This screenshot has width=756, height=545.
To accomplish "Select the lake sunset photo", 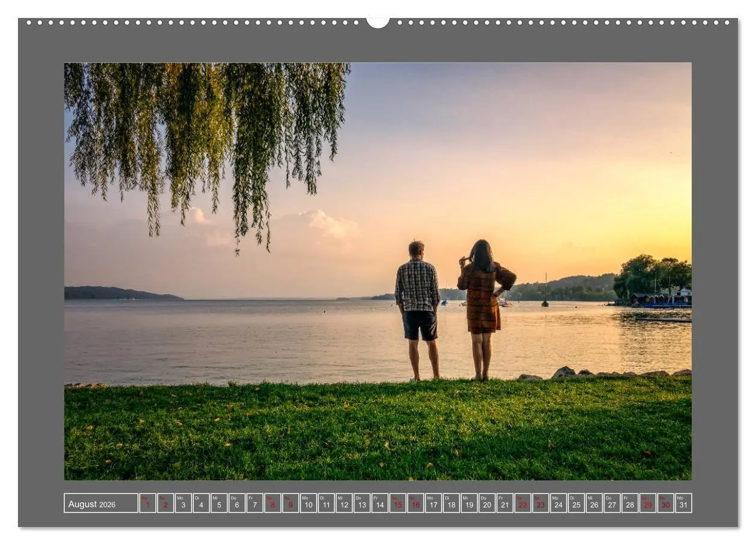I will click(378, 271).
